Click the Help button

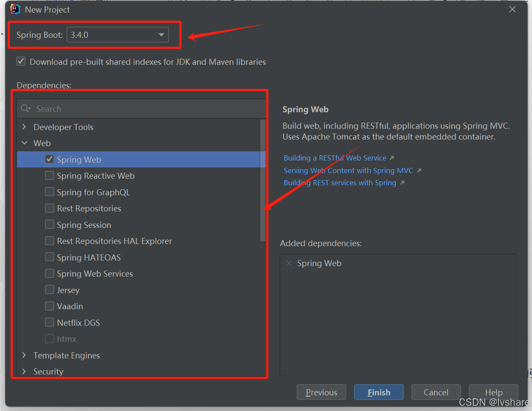(493, 392)
